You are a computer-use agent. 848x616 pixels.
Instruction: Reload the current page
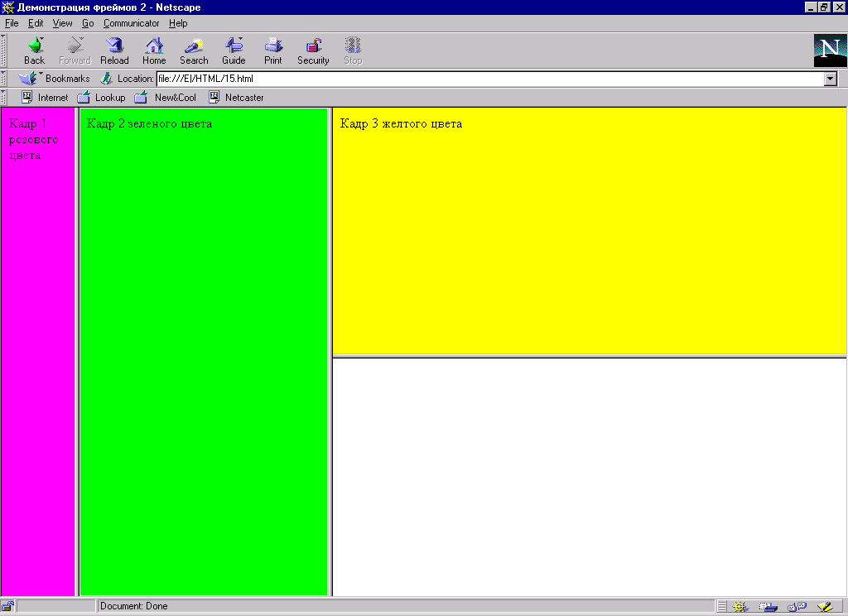point(114,51)
